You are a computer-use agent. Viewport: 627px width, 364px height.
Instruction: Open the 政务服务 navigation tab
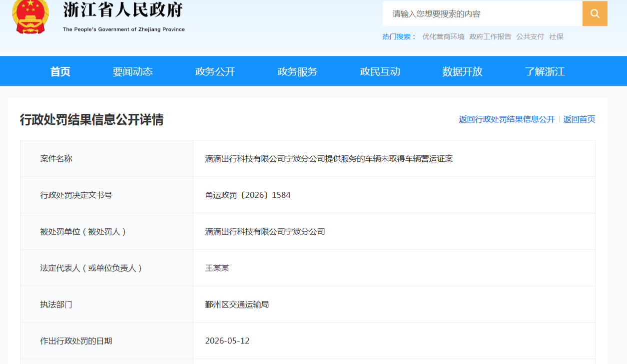point(297,71)
